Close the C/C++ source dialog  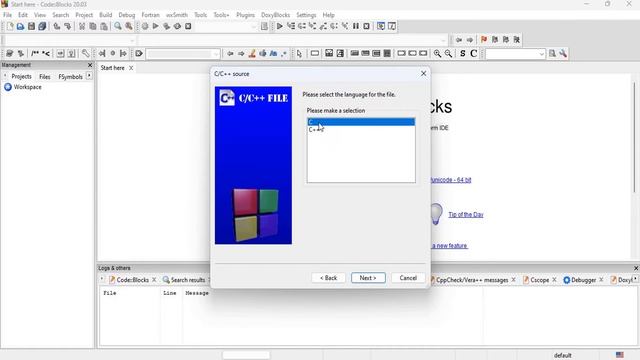click(423, 73)
